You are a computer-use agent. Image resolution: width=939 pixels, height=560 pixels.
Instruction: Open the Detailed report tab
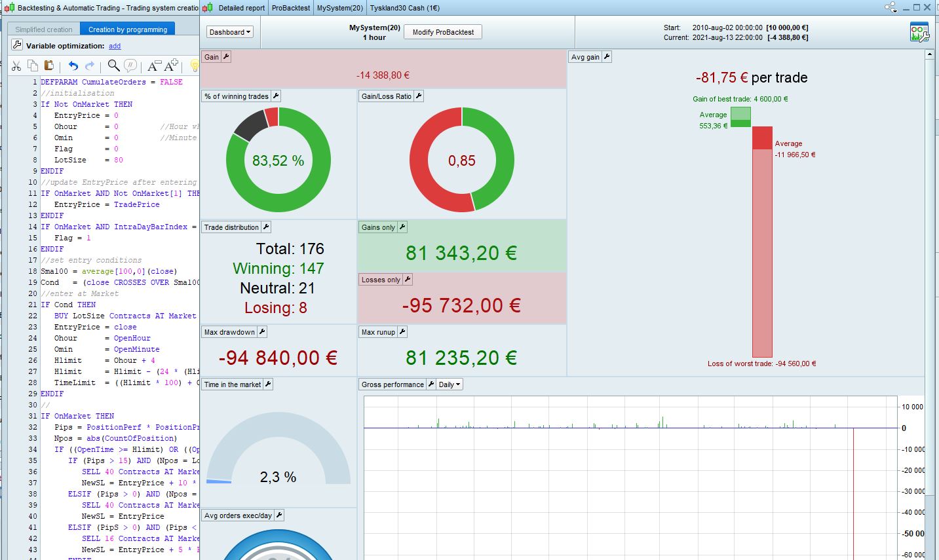click(242, 8)
